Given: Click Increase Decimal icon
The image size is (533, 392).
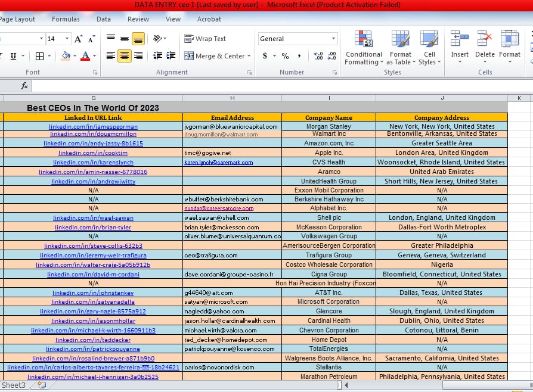Looking at the screenshot, I should 318,56.
